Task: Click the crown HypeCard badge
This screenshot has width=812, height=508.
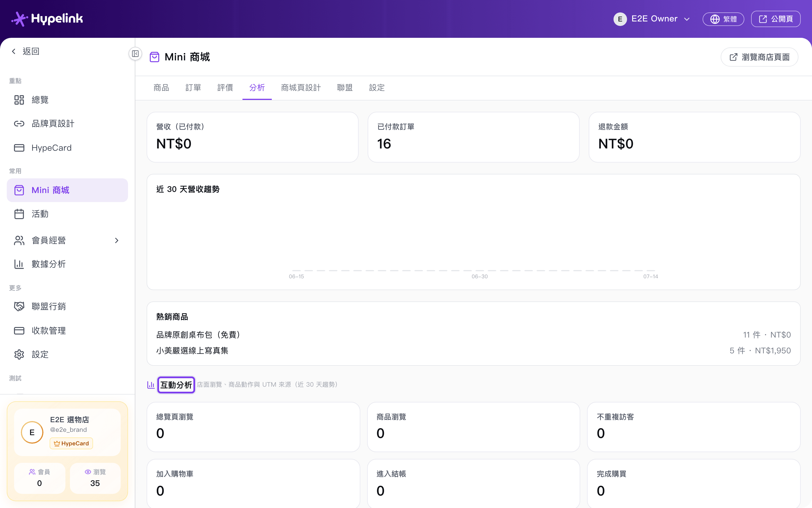Action: pyautogui.click(x=71, y=443)
